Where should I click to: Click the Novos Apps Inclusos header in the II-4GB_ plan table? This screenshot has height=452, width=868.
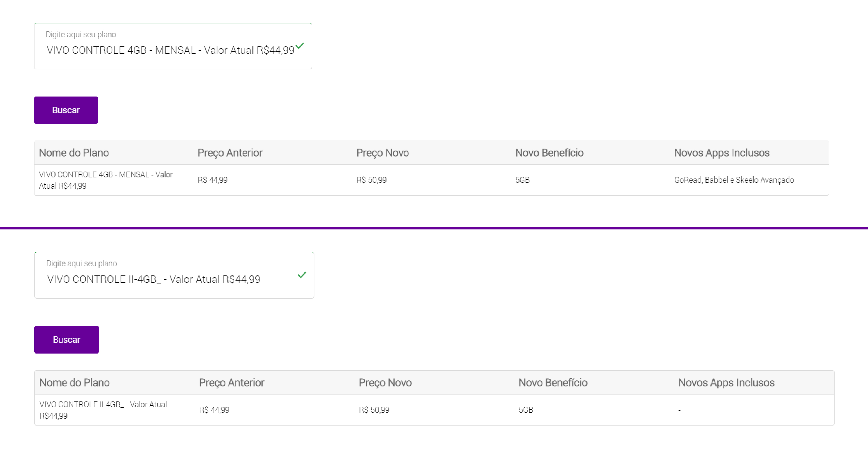tap(727, 383)
